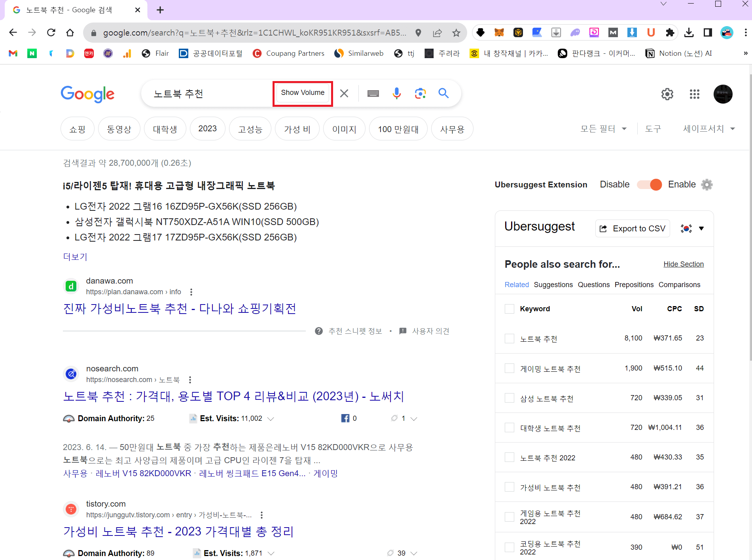Open the 더보기 link

(75, 257)
